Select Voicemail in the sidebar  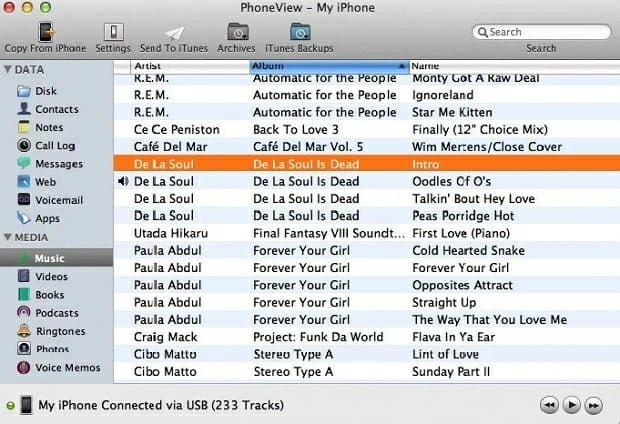[59, 200]
